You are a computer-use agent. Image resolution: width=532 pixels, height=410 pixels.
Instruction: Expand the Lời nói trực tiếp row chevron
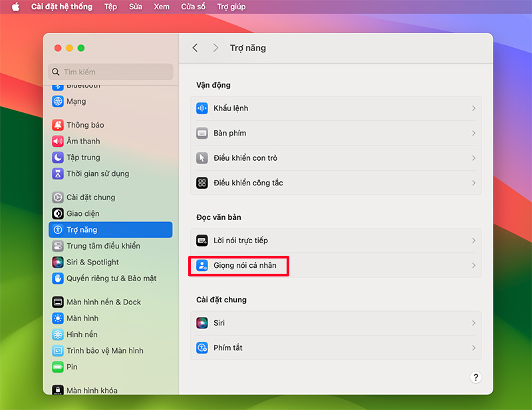pos(473,241)
